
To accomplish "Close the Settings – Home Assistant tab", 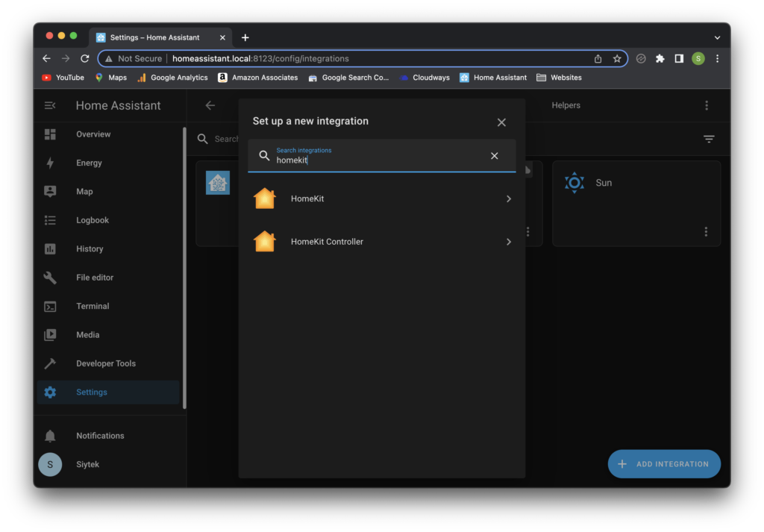I will pyautogui.click(x=222, y=37).
